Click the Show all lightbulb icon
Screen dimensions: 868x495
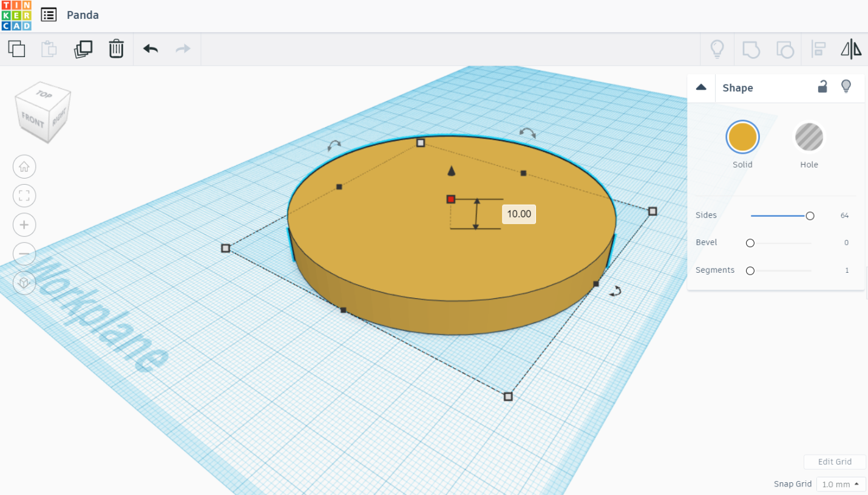pos(717,49)
